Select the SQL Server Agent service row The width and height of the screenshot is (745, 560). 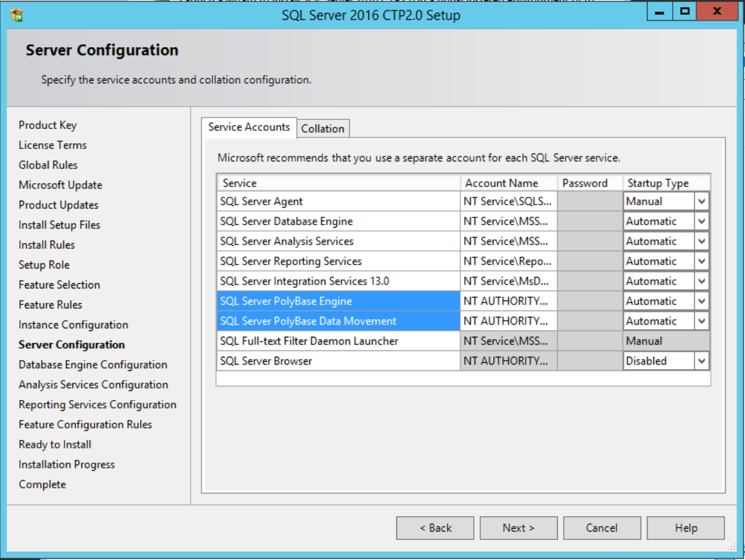tap(338, 201)
